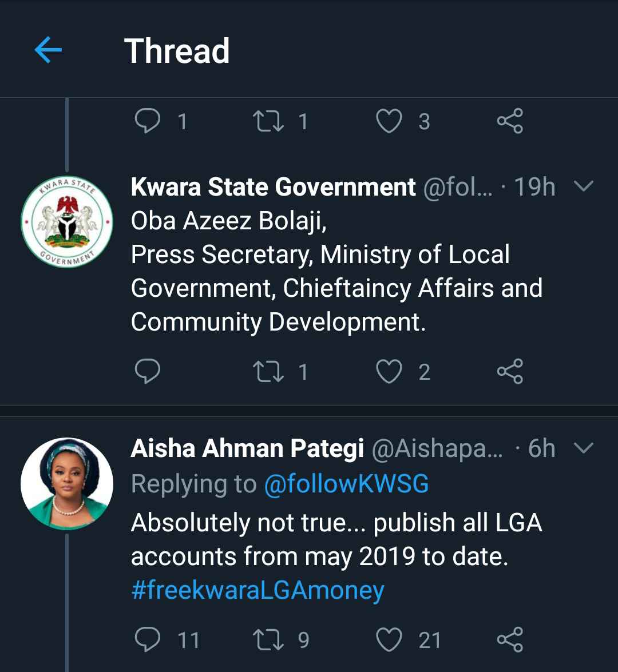View Kwara State Government profile picture
Viewport: 618px width, 672px height.
67,221
